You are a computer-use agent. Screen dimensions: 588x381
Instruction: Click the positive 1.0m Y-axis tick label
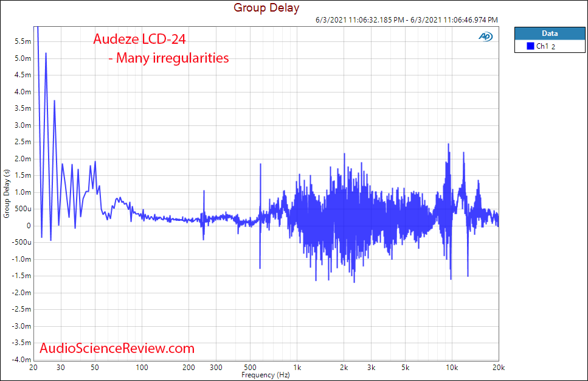23,192
